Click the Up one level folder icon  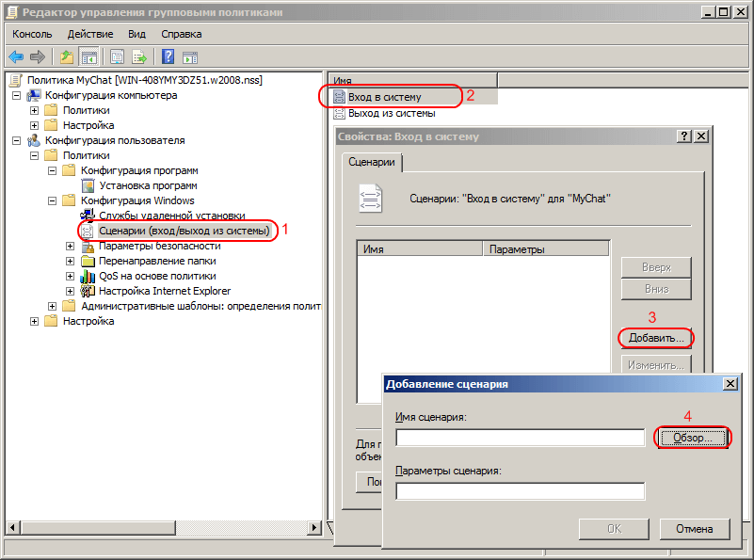[x=67, y=56]
